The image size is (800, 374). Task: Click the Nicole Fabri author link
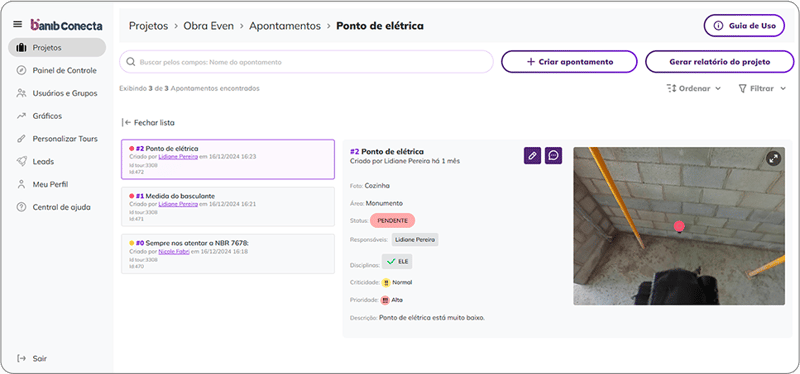[174, 252]
